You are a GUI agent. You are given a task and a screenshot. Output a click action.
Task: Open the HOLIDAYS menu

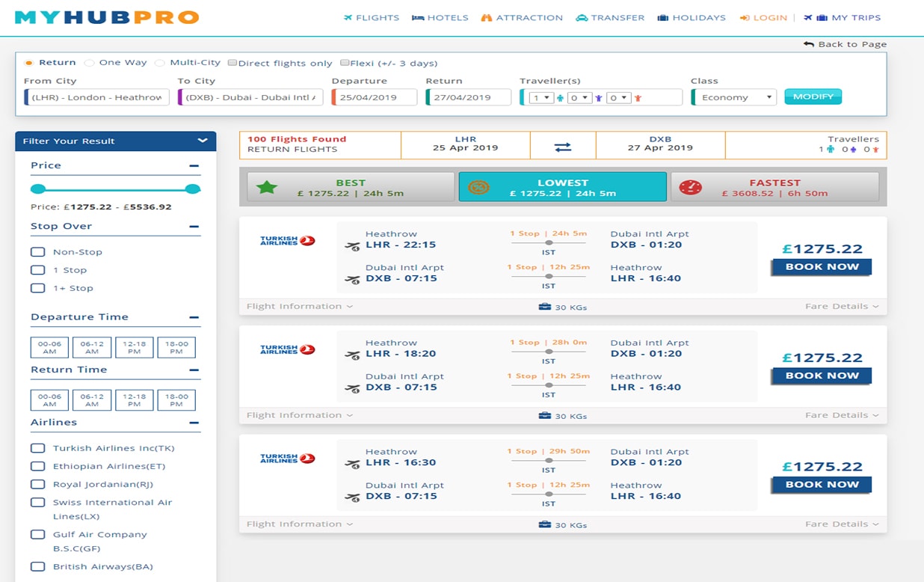click(x=692, y=18)
